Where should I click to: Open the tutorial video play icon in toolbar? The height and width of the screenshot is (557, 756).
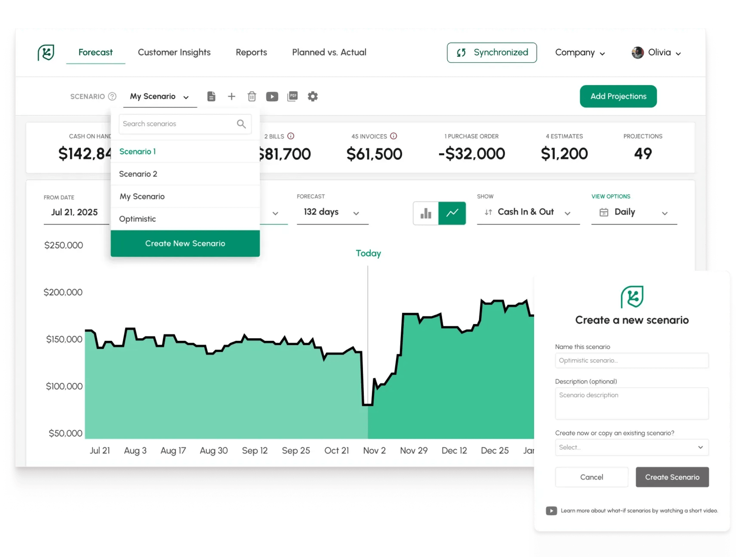272,97
